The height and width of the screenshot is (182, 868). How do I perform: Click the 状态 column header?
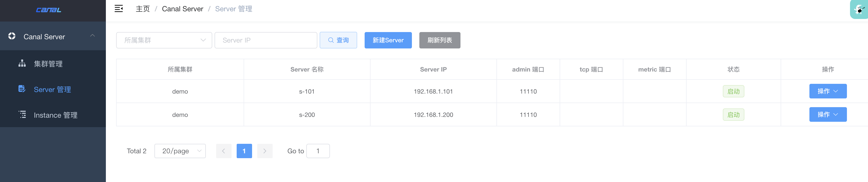733,69
